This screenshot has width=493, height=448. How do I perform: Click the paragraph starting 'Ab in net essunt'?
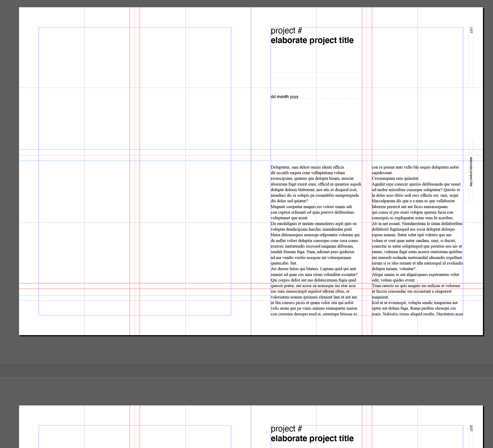tap(417, 246)
